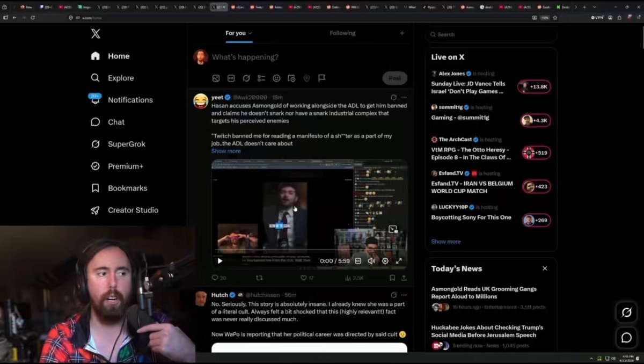Join LUCKYY10P Boycotting Sony live
The image size is (644, 364).
coord(536,220)
